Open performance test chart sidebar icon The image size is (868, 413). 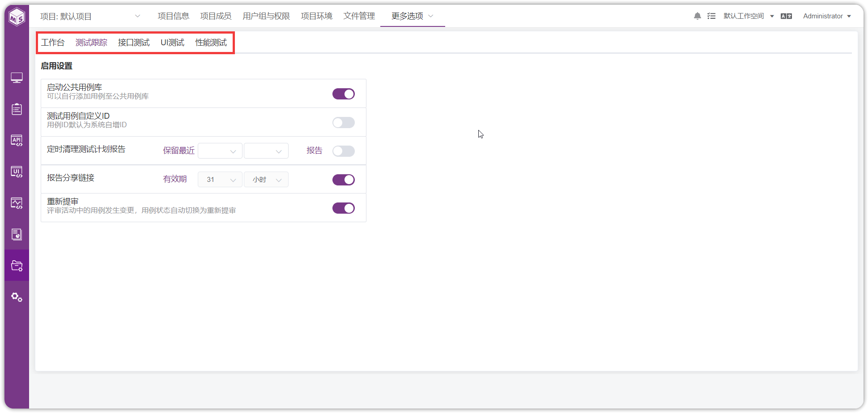17,203
